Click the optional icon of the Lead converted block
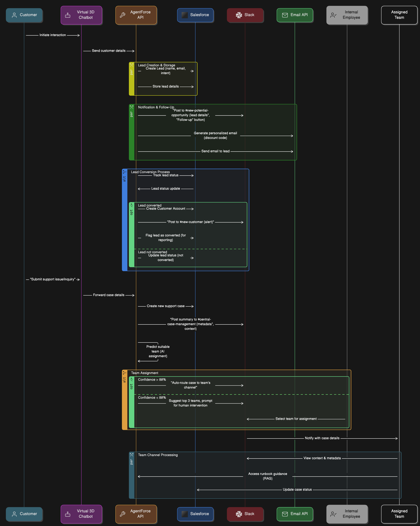This screenshot has width=420, height=526. tap(131, 205)
